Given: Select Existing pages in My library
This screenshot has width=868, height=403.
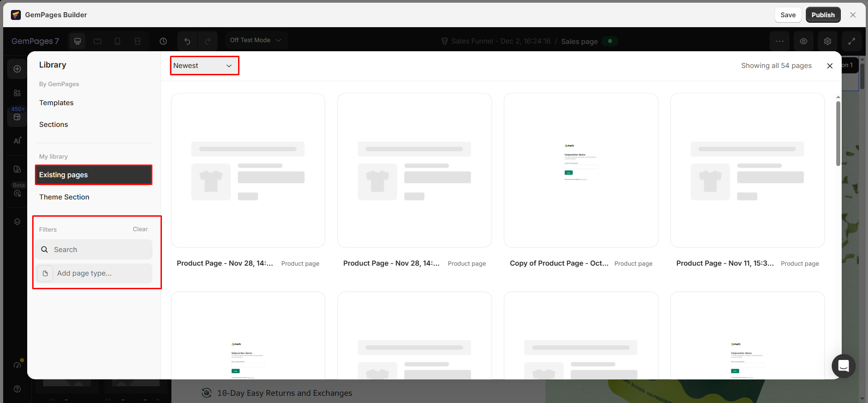Looking at the screenshot, I should pyautogui.click(x=93, y=175).
